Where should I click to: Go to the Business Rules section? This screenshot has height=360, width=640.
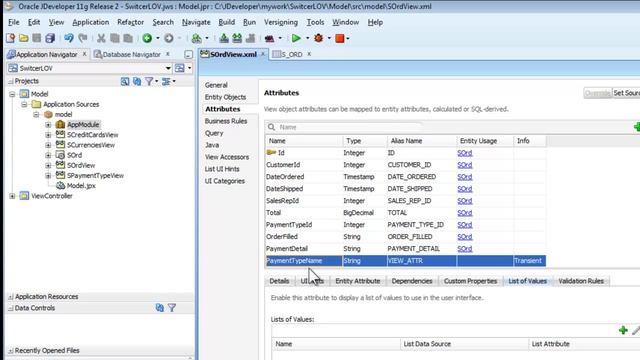[226, 121]
